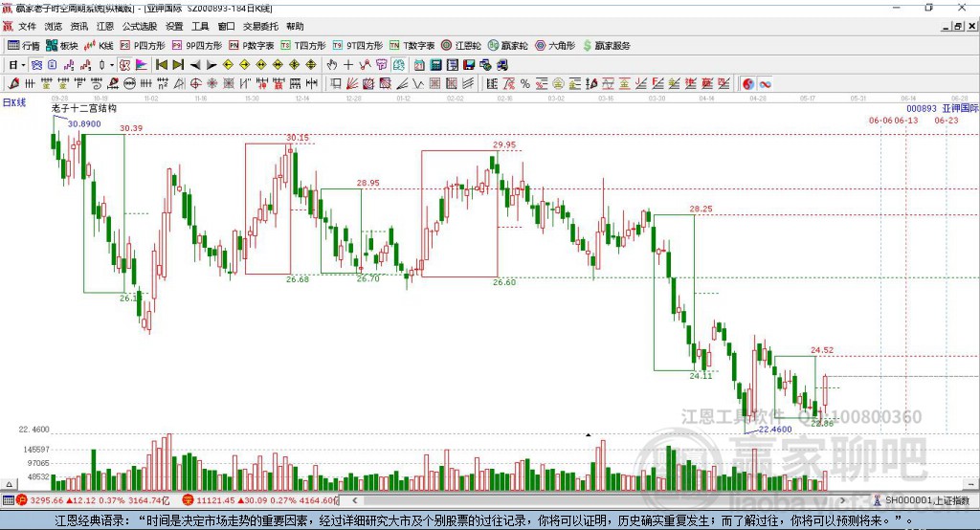Image resolution: width=980 pixels, height=530 pixels.
Task: Click the first yellow diamond arrow icon
Action: click(228, 65)
